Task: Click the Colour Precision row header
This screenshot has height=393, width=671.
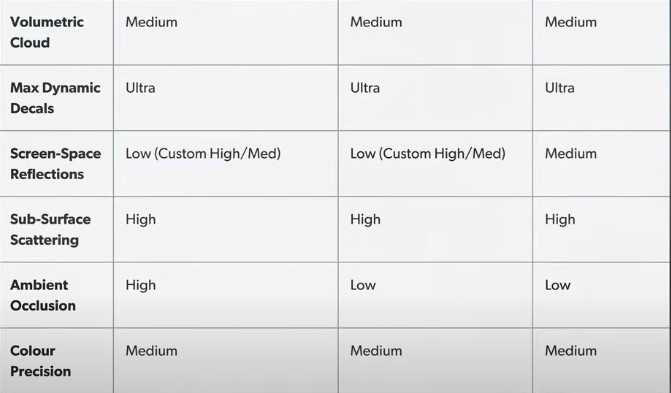Action: [x=41, y=361]
